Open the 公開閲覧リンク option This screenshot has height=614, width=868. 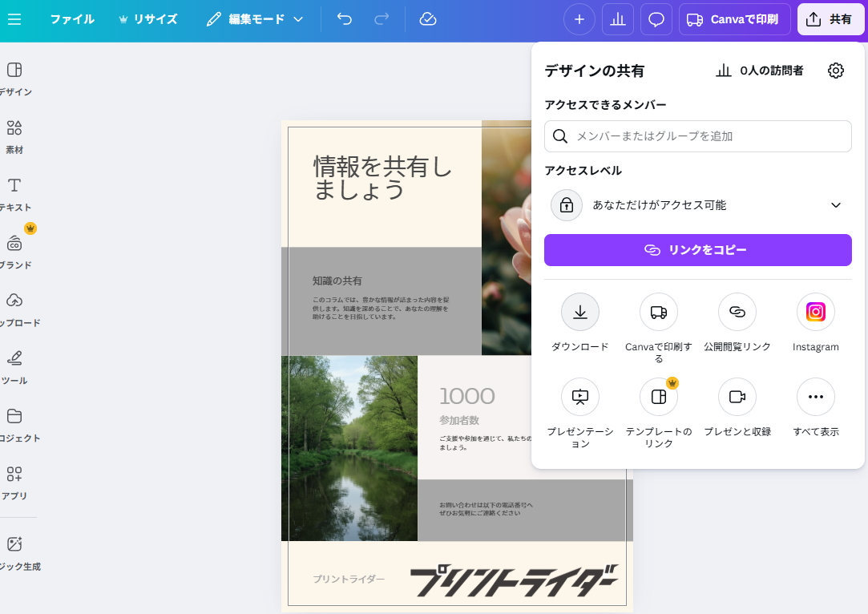(737, 312)
